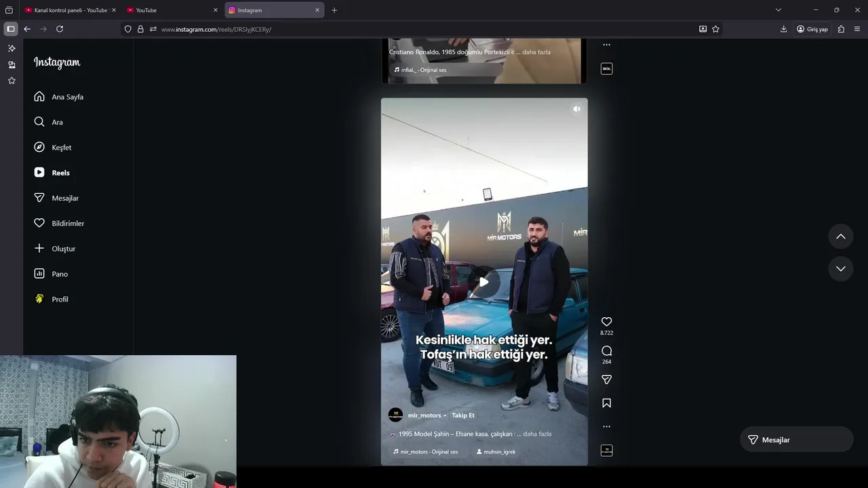The width and height of the screenshot is (868, 488).
Task: Click Giriş yap account button
Action: click(x=812, y=29)
